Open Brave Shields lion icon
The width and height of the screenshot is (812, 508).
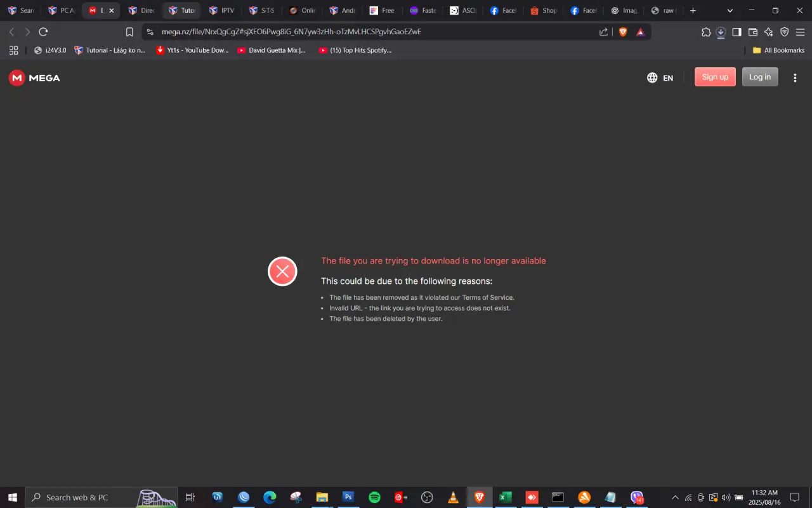(623, 32)
